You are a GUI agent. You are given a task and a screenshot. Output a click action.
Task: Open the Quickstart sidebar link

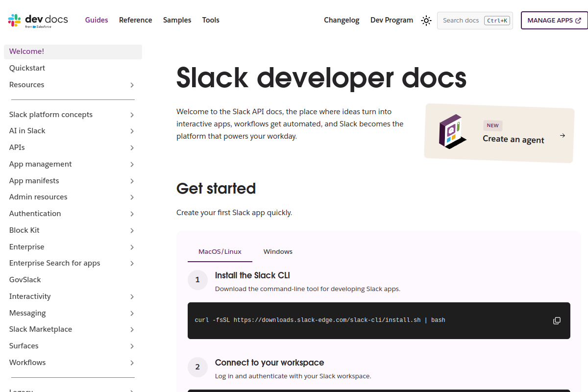[73, 68]
